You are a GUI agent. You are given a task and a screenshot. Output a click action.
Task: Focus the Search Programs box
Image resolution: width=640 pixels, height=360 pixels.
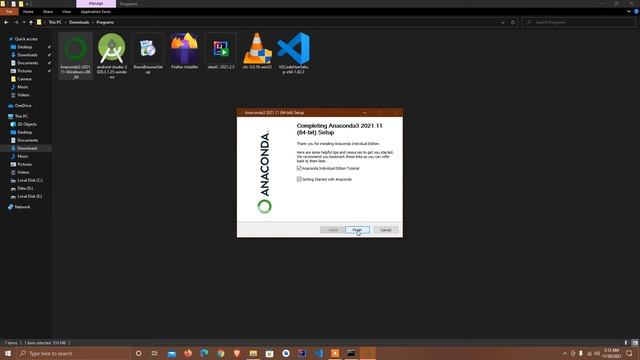coord(579,22)
